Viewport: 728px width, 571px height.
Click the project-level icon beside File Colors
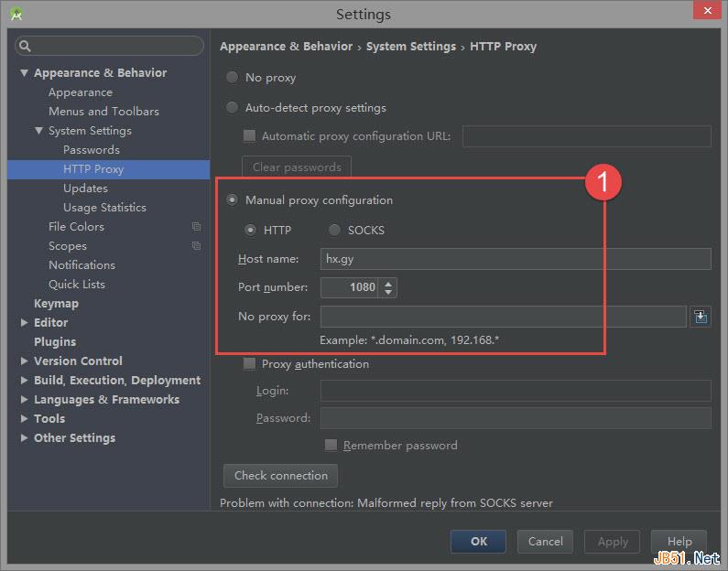point(196,227)
